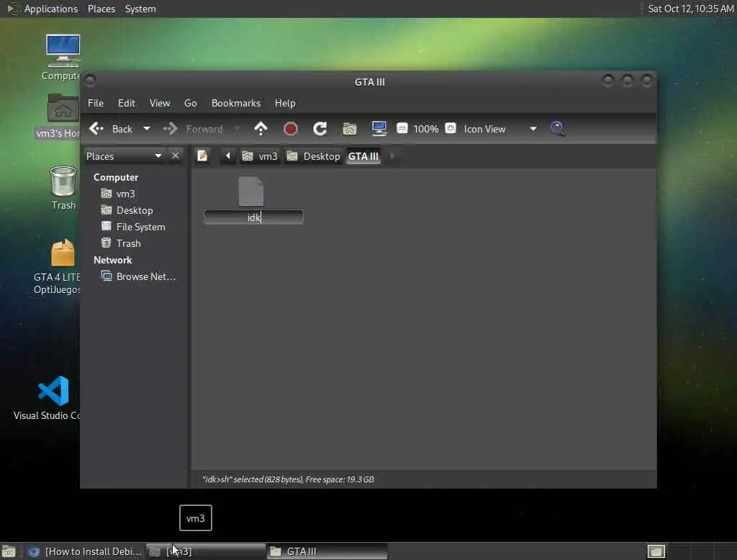Click the red Stop loading icon

pos(291,128)
